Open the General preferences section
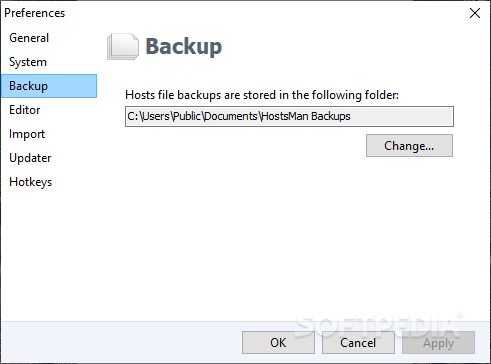Screen dimensions: 491x364 [29, 38]
